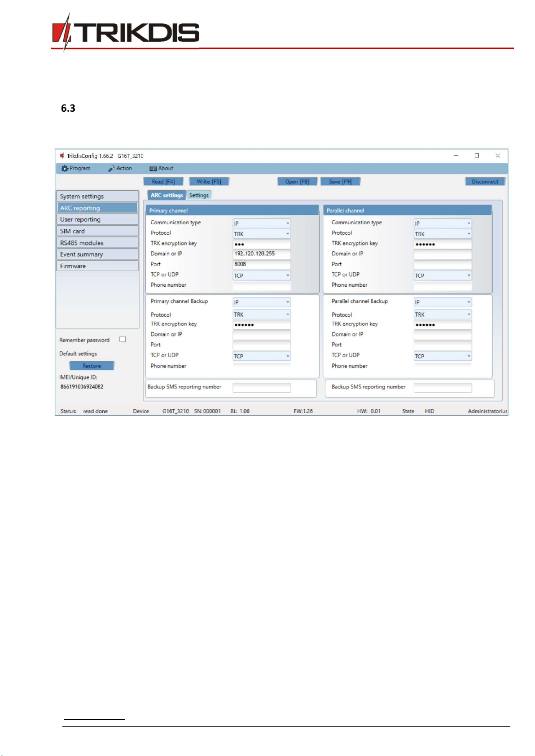The height and width of the screenshot is (756, 535).
Task: Click the TrikdisConfig app icon in title bar
Action: (62, 156)
